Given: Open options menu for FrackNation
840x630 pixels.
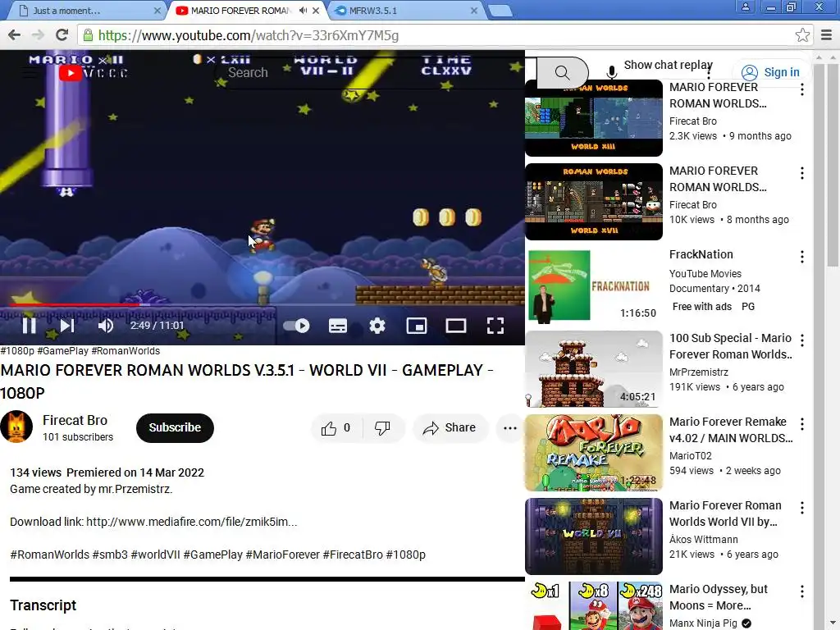Looking at the screenshot, I should coord(802,257).
